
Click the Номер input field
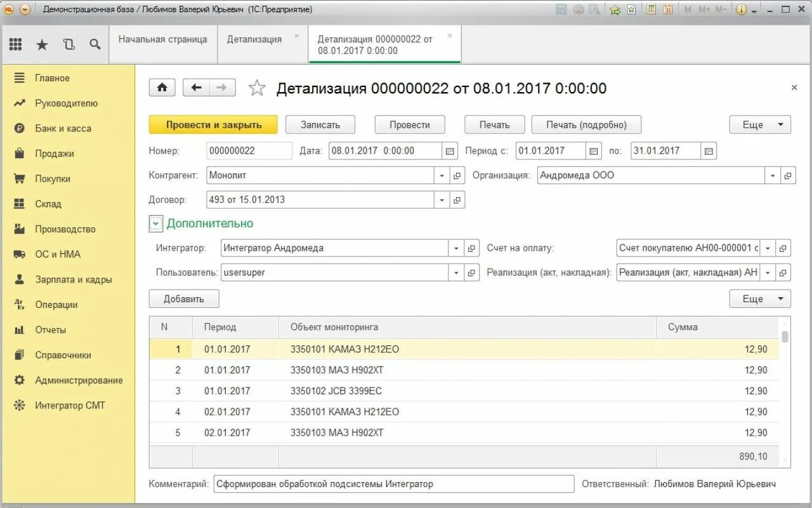pos(249,151)
